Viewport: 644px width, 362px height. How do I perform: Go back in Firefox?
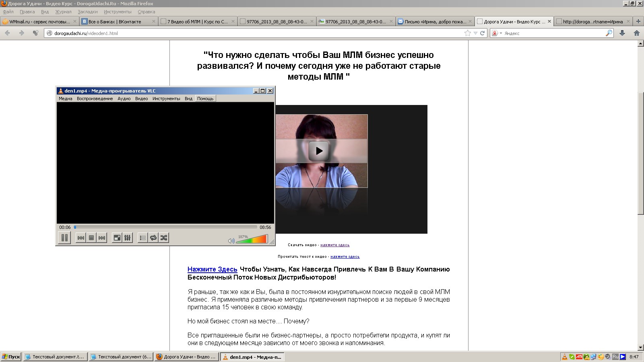pyautogui.click(x=7, y=33)
